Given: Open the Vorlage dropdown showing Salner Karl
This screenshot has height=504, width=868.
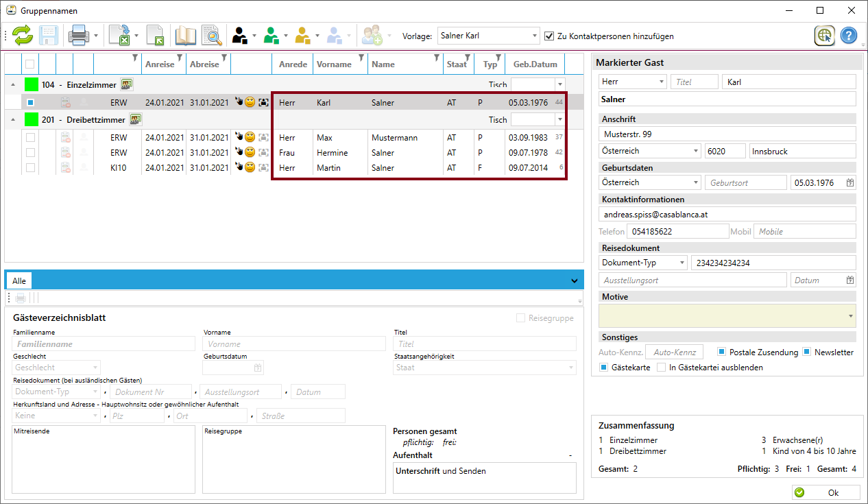Looking at the screenshot, I should tap(489, 36).
